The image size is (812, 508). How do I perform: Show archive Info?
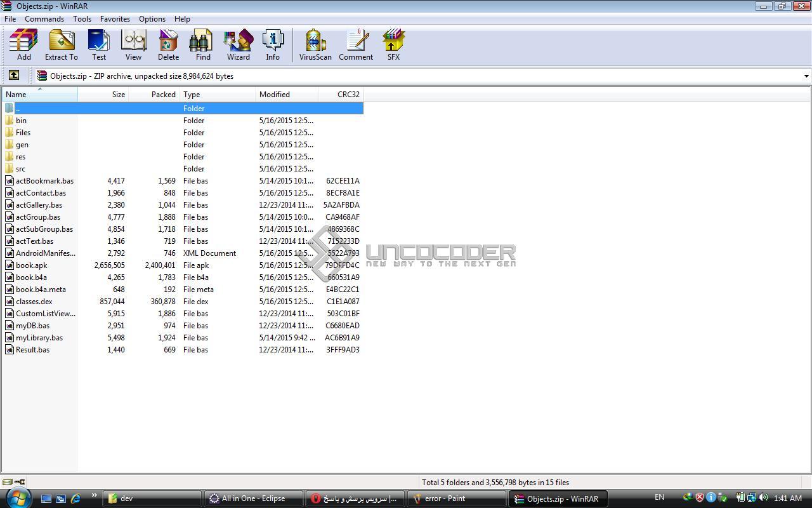tap(273, 44)
